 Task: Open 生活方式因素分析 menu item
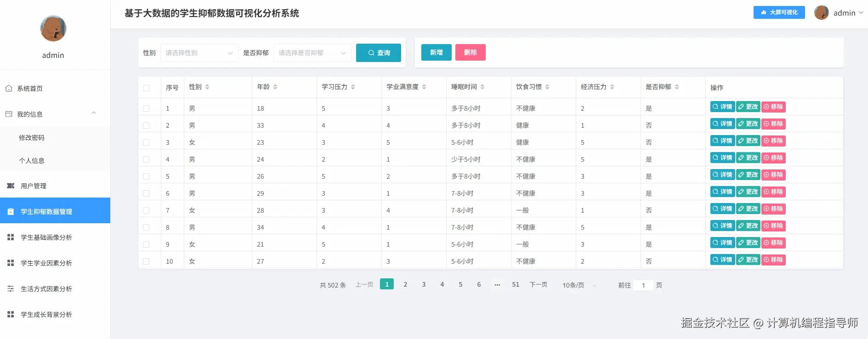click(x=55, y=288)
